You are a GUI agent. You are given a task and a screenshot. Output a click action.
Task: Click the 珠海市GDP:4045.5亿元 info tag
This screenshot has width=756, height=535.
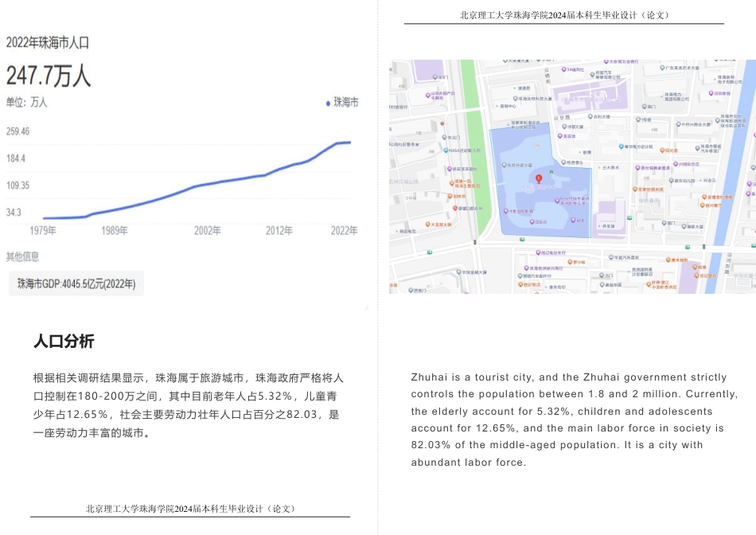pyautogui.click(x=76, y=283)
